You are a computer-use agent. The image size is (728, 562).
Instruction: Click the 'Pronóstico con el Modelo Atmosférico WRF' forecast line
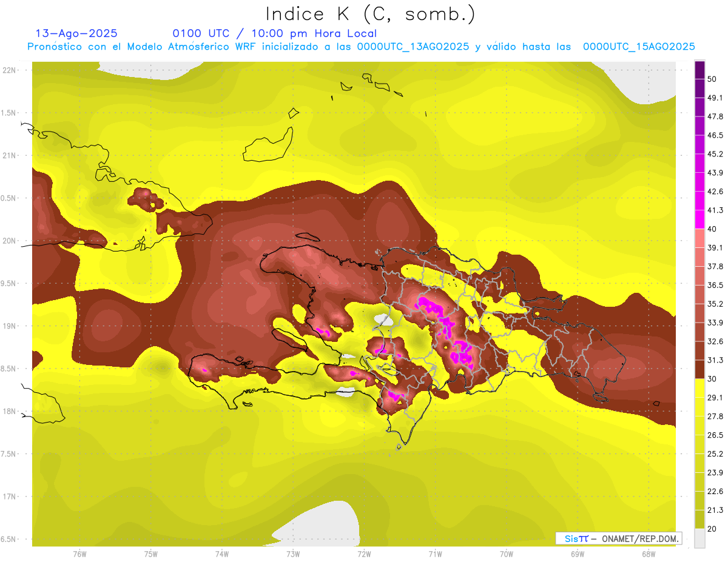pos(361,47)
